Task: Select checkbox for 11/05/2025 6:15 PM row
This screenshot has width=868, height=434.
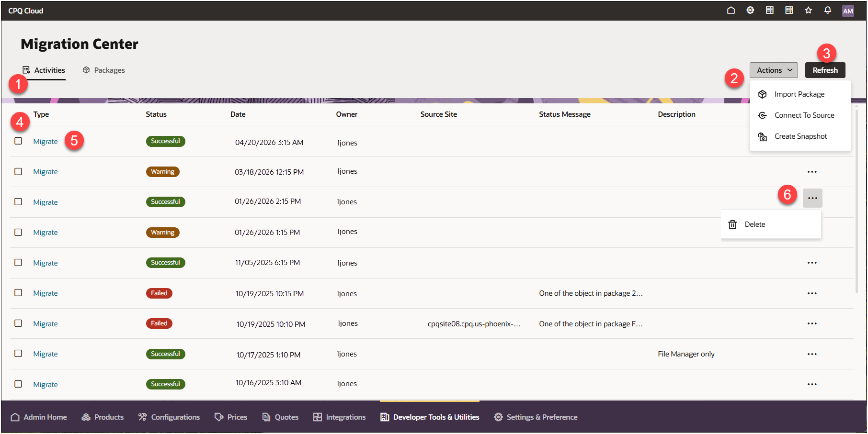Action: click(x=18, y=262)
